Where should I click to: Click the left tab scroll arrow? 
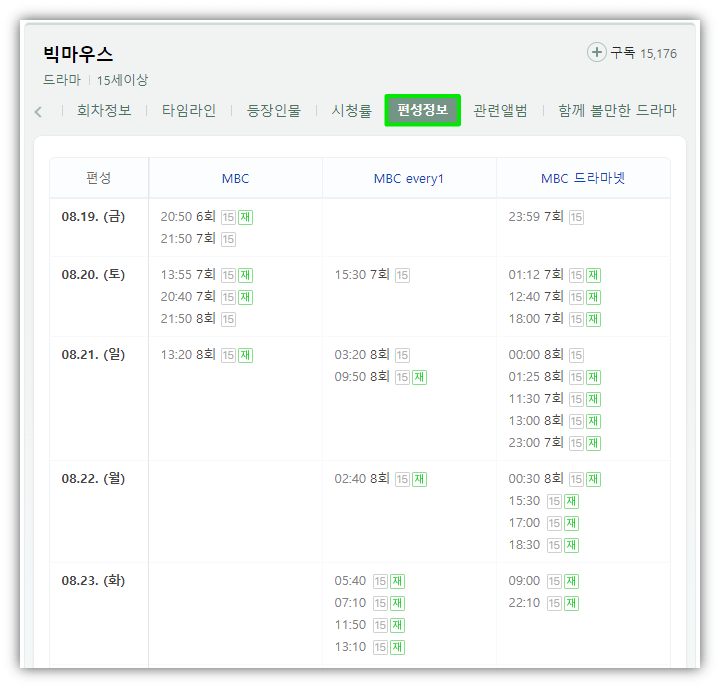39,111
